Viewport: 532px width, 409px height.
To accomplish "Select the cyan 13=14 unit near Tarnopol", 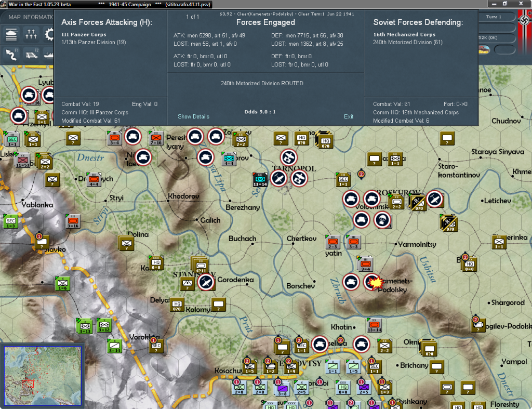I will pos(260,179).
